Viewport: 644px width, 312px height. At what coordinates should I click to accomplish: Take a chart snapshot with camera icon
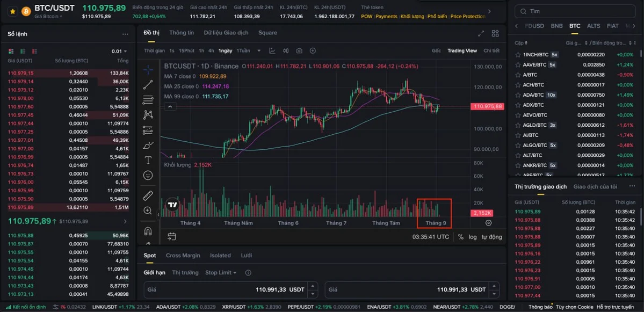(299, 50)
